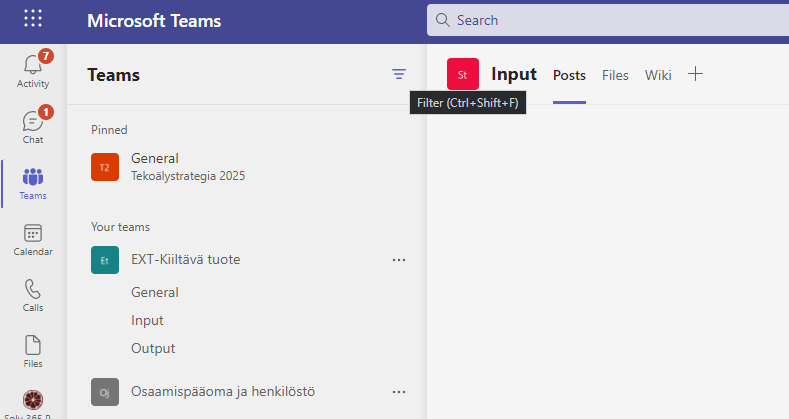This screenshot has width=789, height=419.
Task: Expand the Osaamispääoma ja henkilöstö team
Action: coord(230,392)
